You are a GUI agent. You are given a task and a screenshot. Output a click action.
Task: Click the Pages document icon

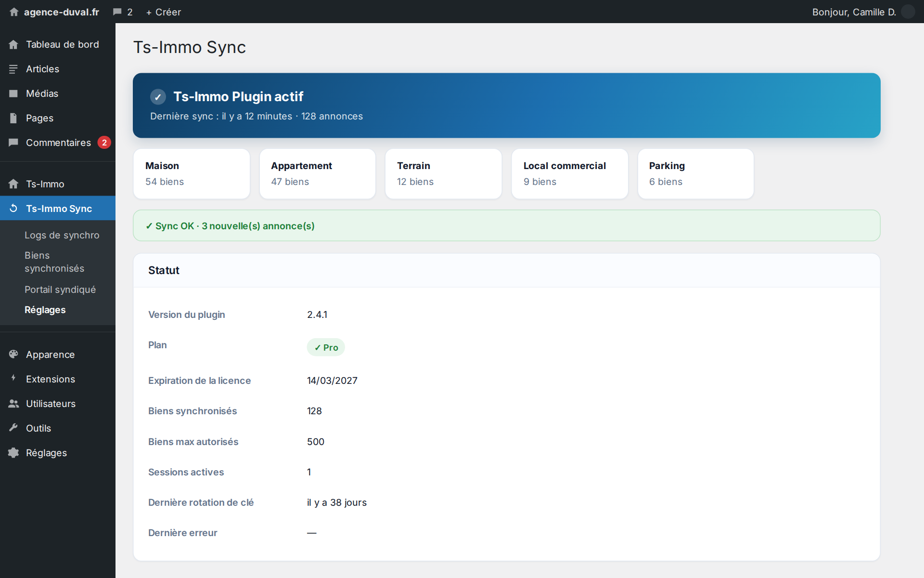click(13, 118)
